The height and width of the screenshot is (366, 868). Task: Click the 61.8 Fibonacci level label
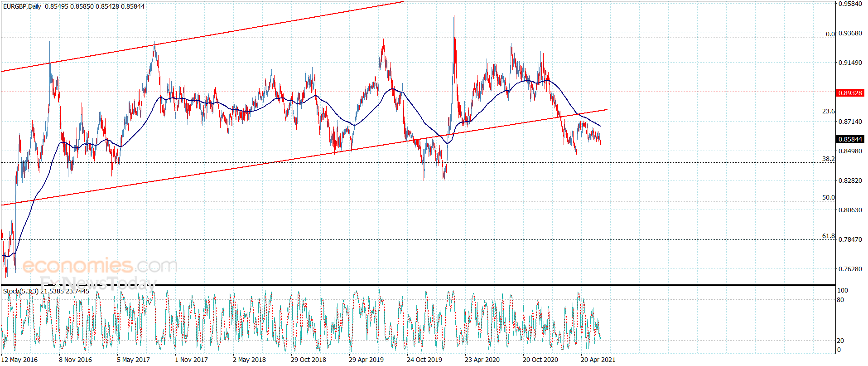pos(828,236)
